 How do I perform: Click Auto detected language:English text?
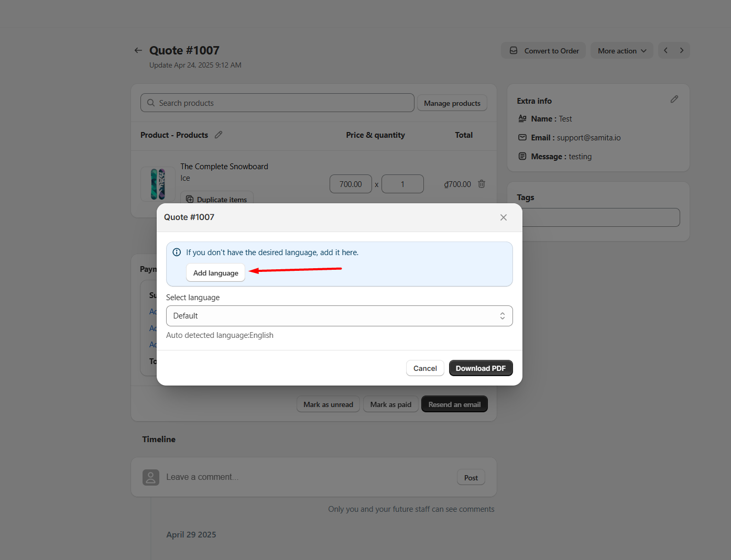220,335
